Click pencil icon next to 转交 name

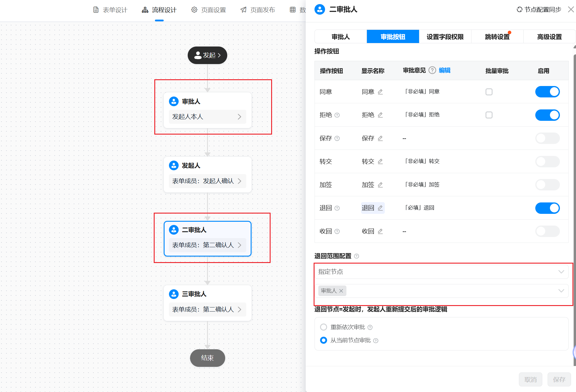click(x=380, y=161)
